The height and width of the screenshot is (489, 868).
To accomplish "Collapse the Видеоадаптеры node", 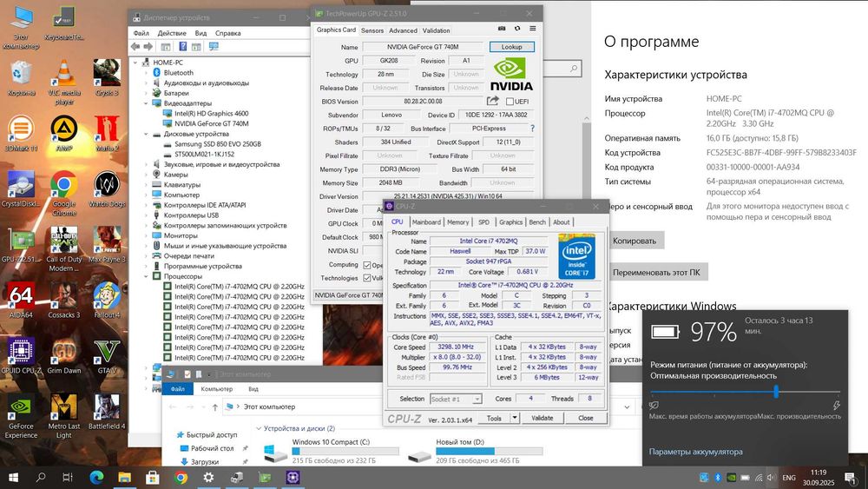I will coord(146,103).
